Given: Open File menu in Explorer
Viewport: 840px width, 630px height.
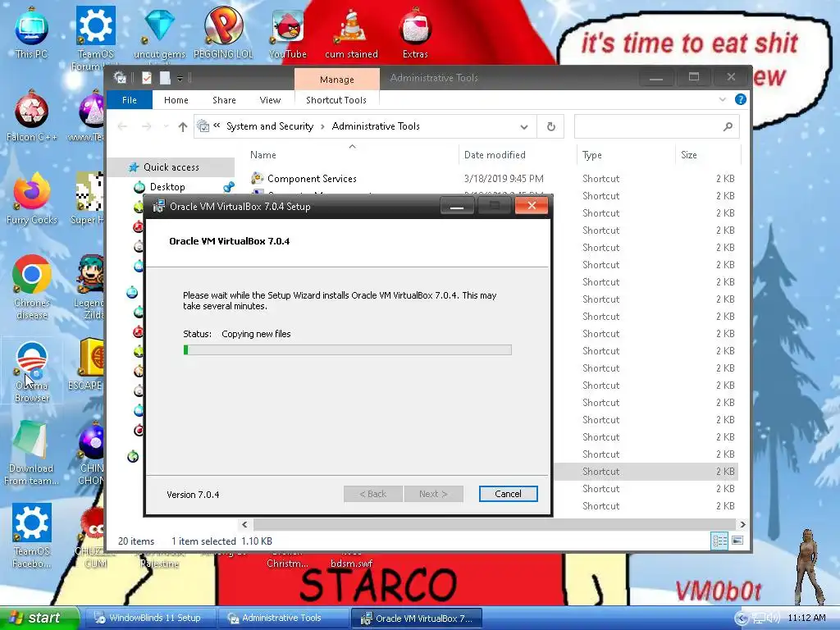Looking at the screenshot, I should [x=129, y=99].
